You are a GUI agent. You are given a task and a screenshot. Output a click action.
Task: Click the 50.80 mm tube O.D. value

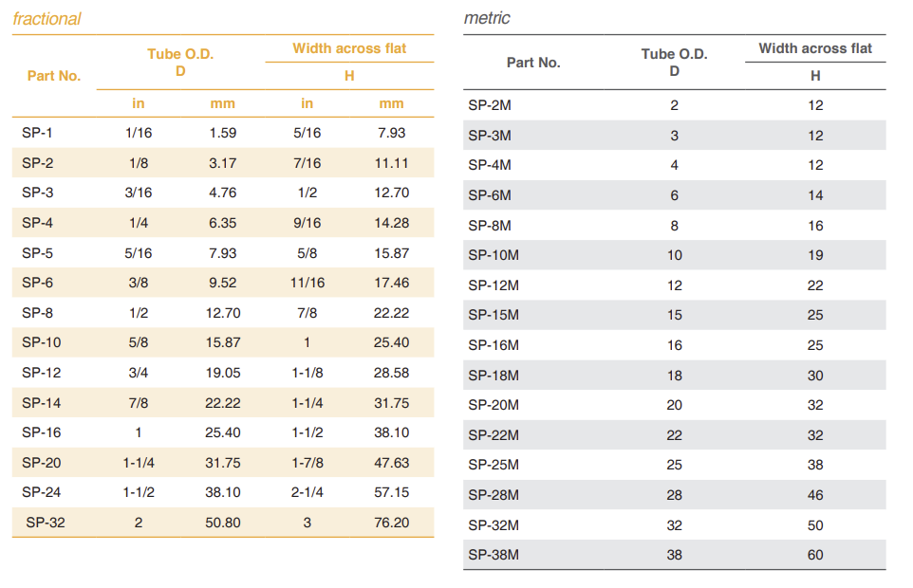point(223,523)
